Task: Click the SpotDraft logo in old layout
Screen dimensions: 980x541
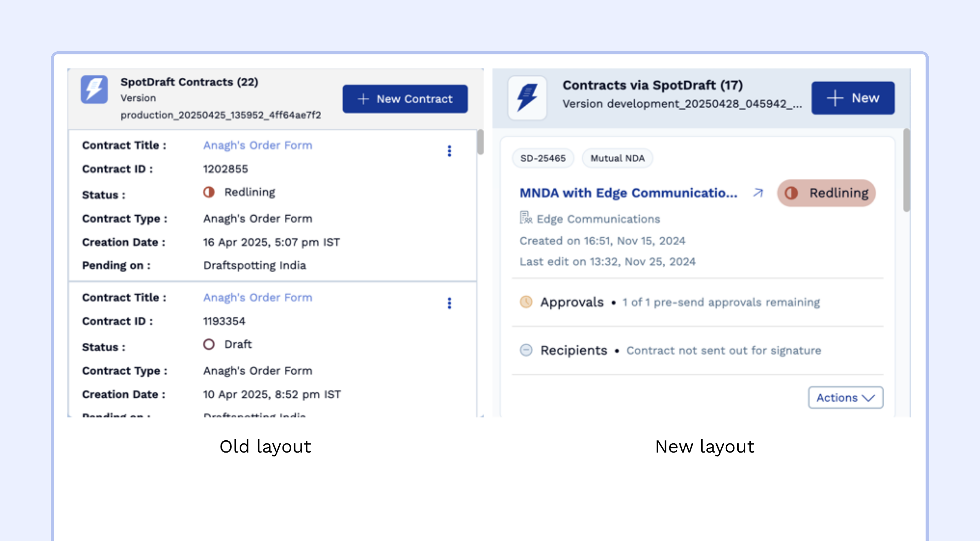Action: [94, 89]
